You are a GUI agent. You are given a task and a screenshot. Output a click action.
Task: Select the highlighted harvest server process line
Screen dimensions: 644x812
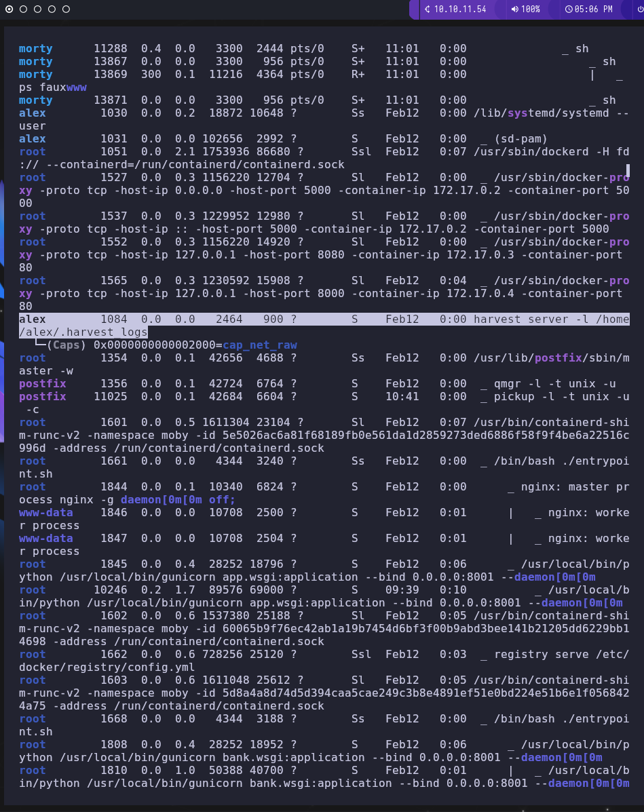(x=324, y=326)
